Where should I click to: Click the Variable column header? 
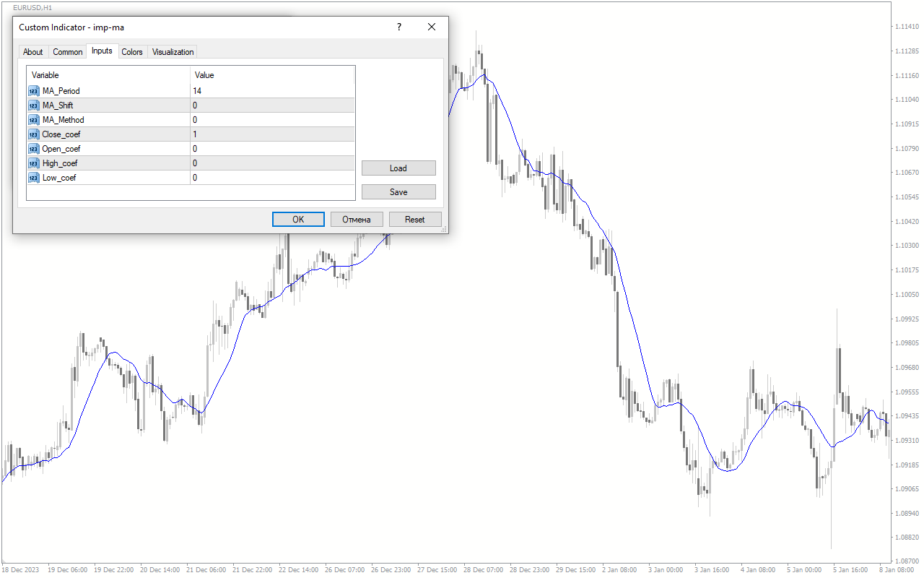[108, 75]
